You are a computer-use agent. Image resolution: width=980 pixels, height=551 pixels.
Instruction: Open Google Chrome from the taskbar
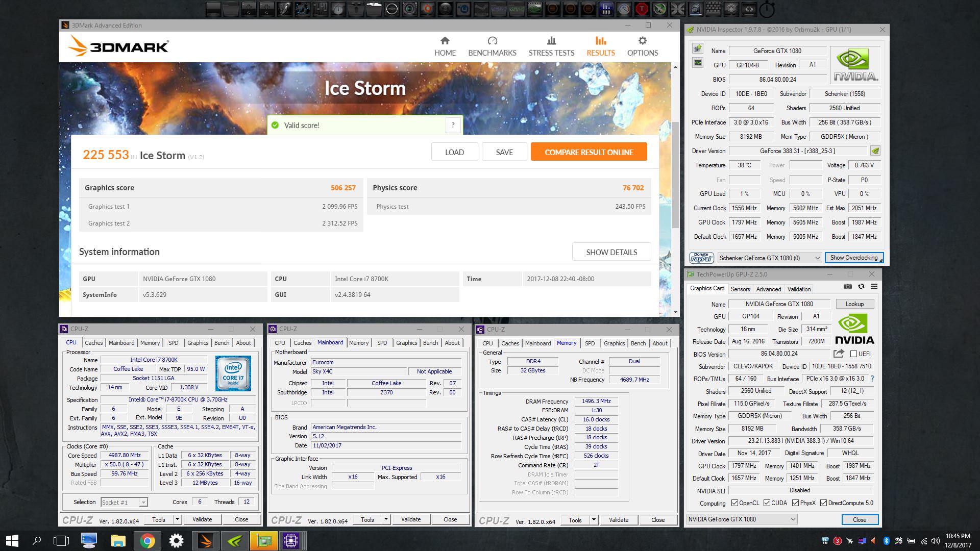coord(147,541)
